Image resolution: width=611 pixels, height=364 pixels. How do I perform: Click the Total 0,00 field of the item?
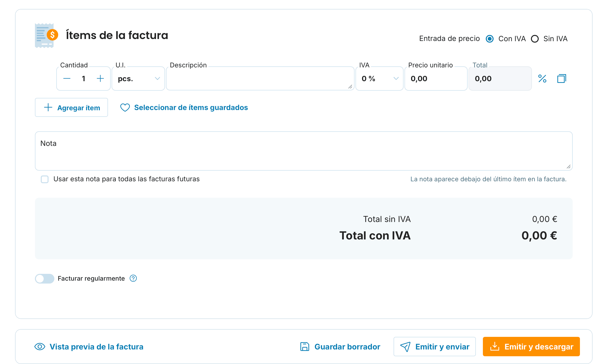point(500,79)
